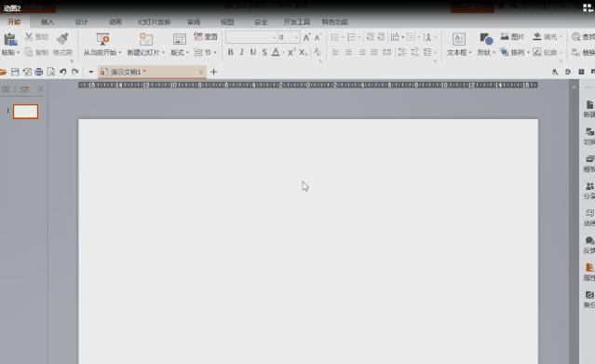Click the Picture (图片) button
595x364 pixels.
coord(512,37)
